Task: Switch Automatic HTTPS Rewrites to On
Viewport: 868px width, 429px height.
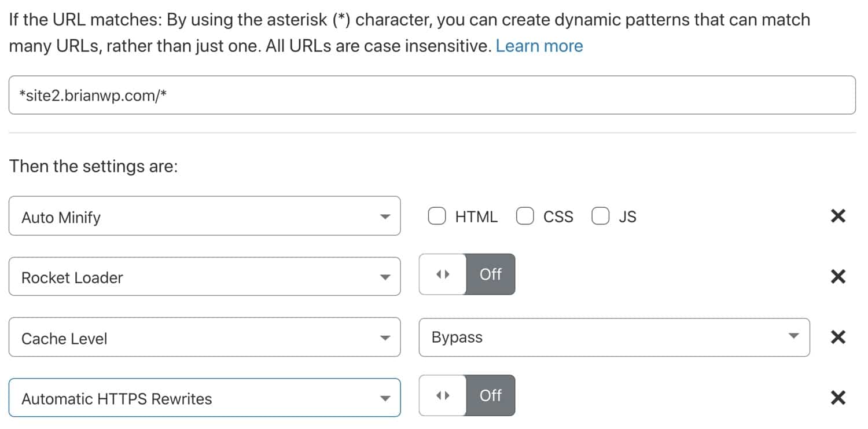Action: pos(490,395)
